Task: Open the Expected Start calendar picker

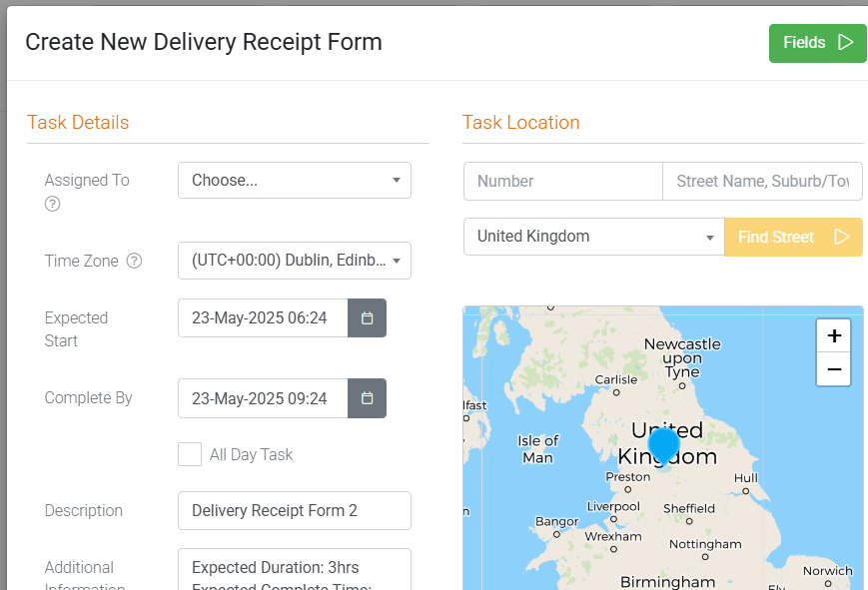Action: click(367, 318)
